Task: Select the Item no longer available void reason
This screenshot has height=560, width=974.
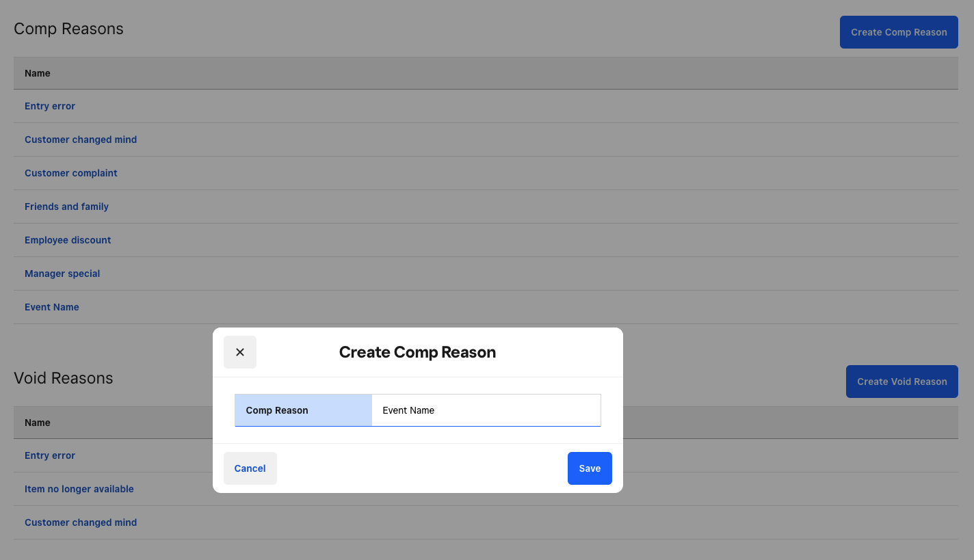Action: click(x=79, y=489)
